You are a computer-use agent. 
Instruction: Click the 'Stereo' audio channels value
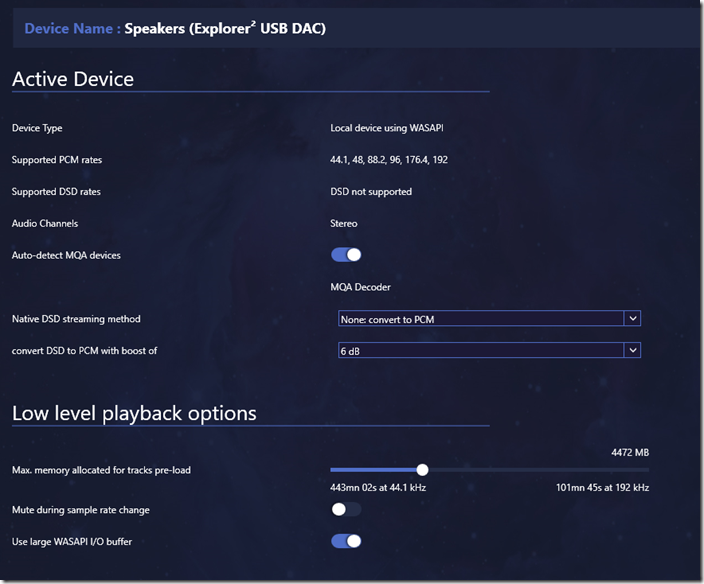344,224
